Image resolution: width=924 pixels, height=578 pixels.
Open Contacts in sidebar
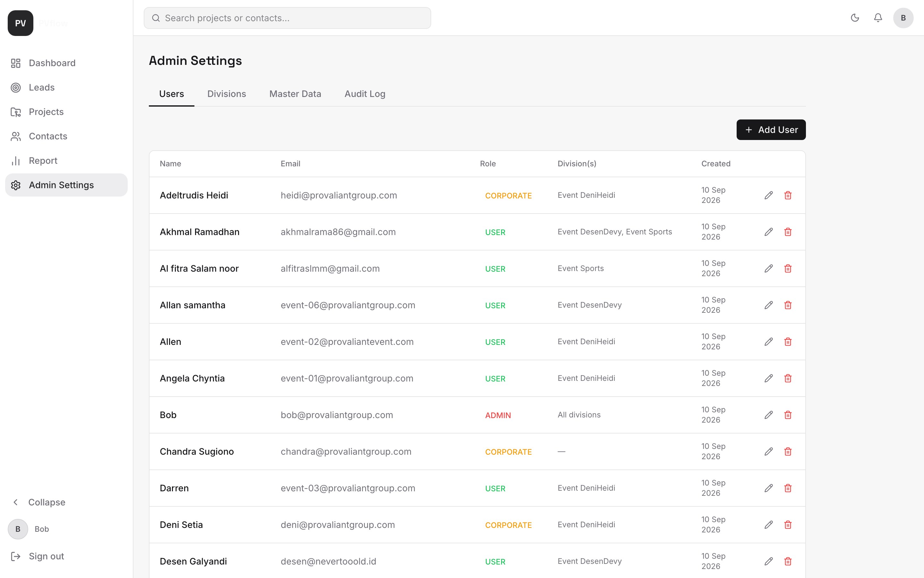66,136
